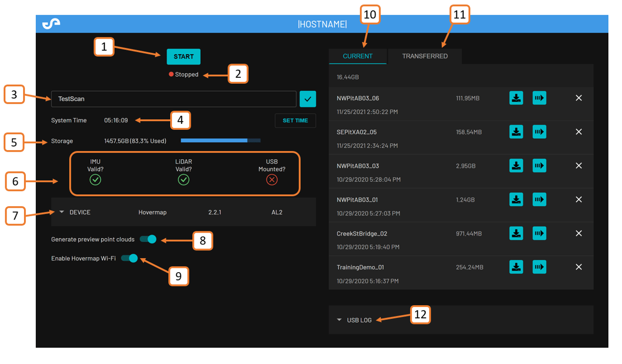Stream the SEPitXA02_05 scan to USB
This screenshot has width=622, height=364.
540,132
